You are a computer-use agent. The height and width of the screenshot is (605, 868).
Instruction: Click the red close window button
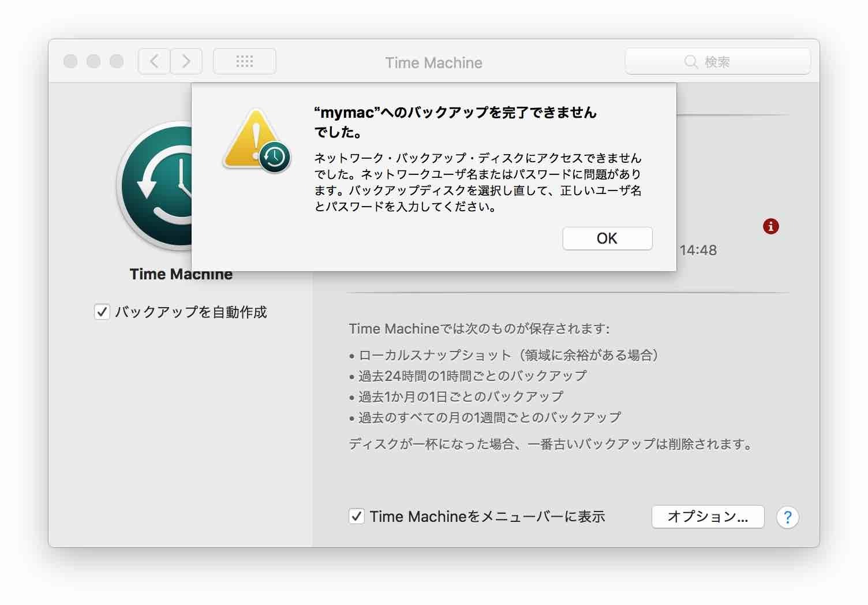pos(70,61)
